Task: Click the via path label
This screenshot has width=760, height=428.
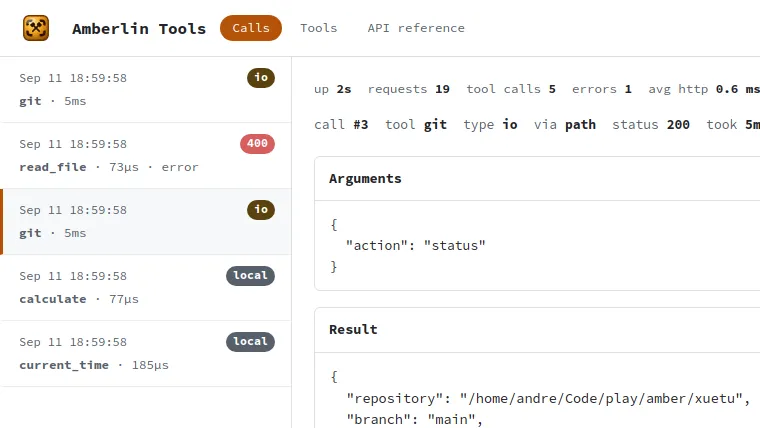Action: [x=565, y=125]
